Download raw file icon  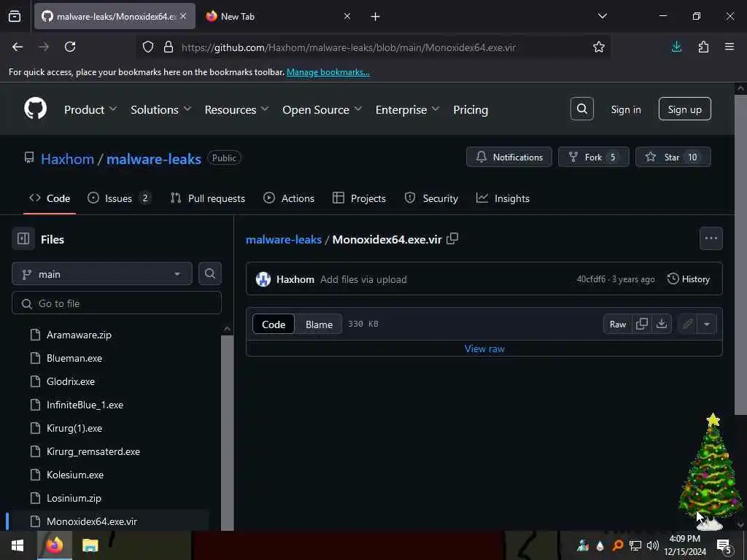(x=661, y=324)
